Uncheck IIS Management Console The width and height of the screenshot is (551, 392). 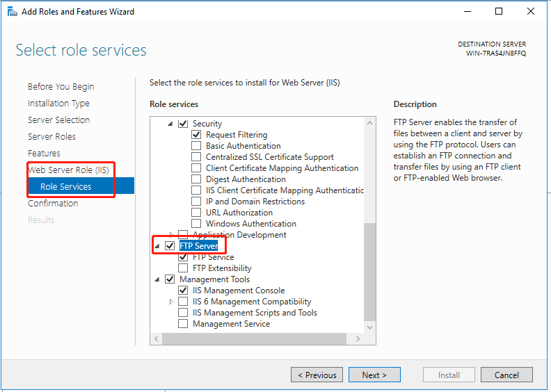coord(183,291)
